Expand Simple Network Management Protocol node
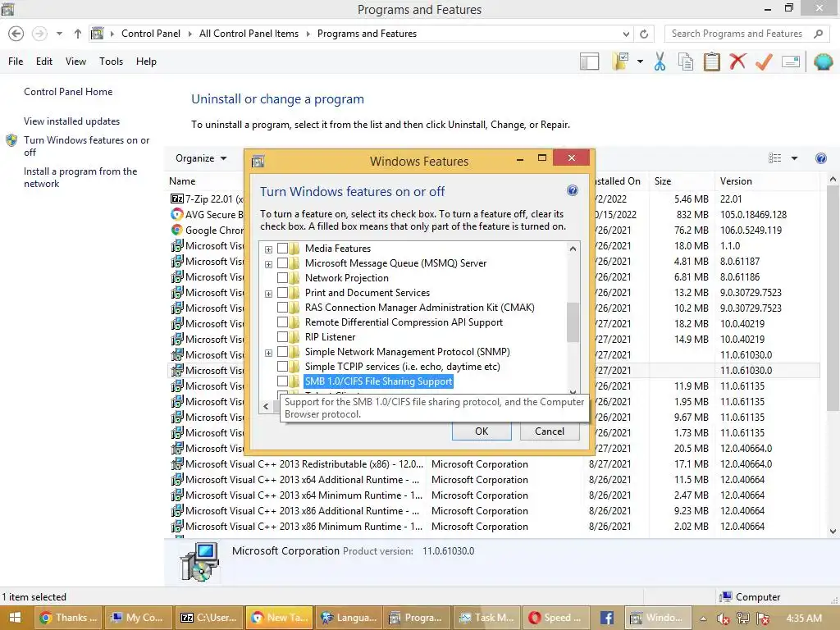Screen dimensions: 840x630 pos(268,353)
